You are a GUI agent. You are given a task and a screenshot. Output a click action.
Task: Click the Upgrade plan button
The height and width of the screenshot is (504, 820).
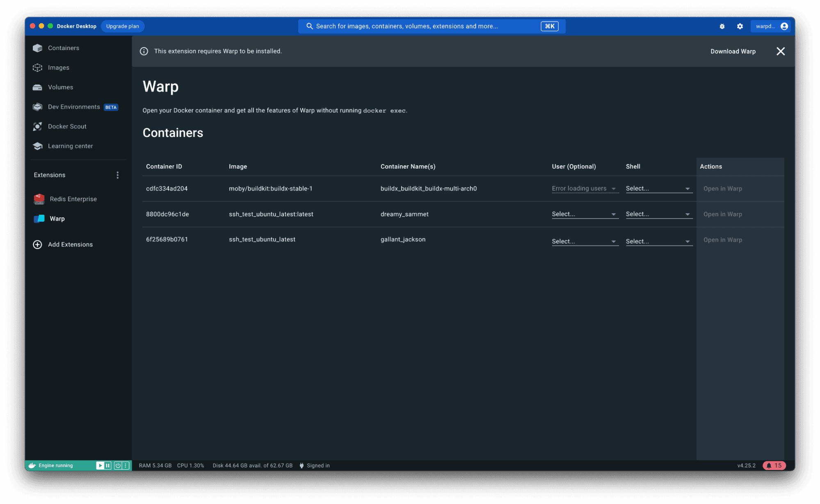(x=122, y=26)
